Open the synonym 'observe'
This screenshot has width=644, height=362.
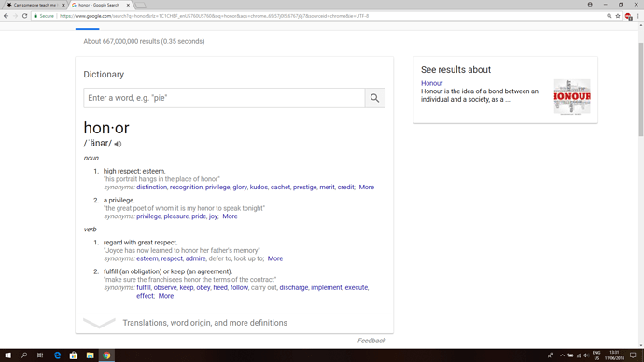click(165, 287)
